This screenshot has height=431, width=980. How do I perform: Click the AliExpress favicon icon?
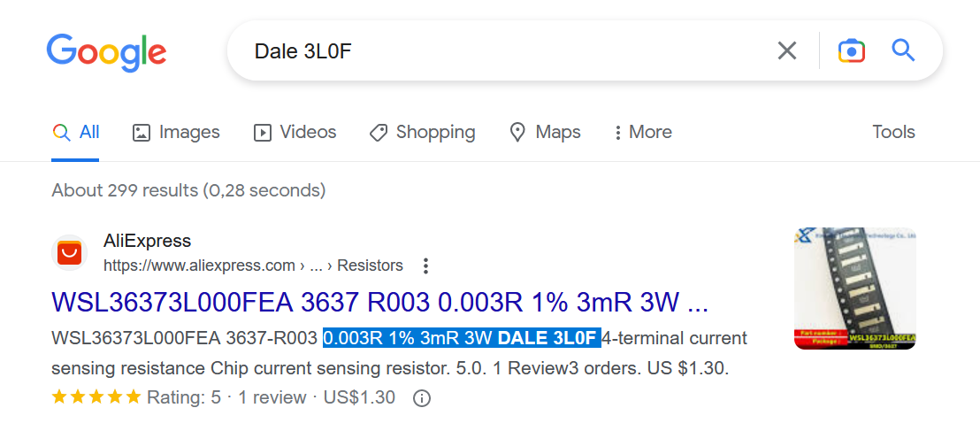(69, 253)
